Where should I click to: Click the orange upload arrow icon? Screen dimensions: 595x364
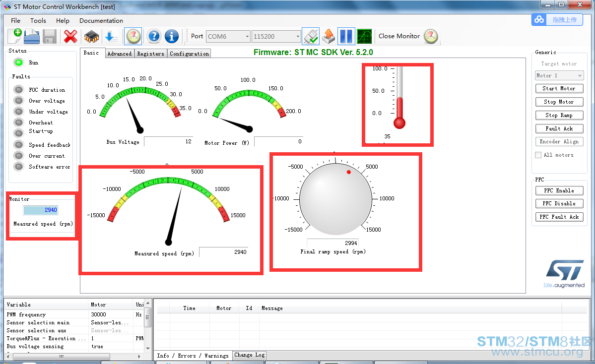click(329, 36)
